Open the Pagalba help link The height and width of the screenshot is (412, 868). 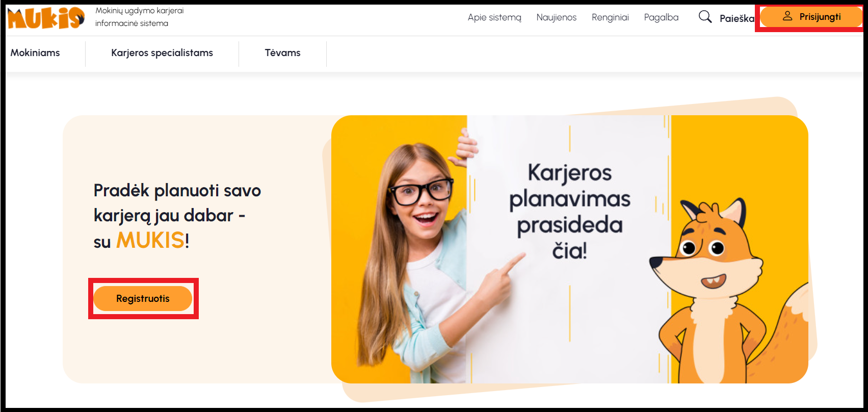661,17
